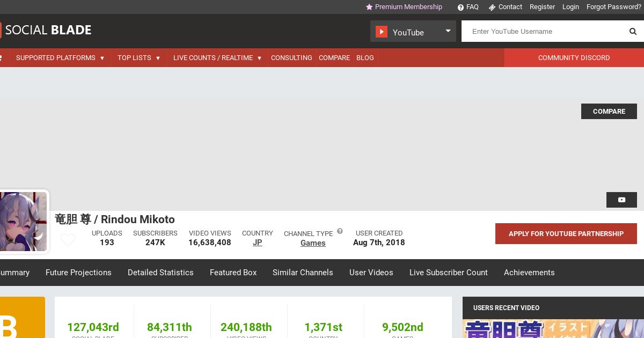This screenshot has width=644, height=338.
Task: Switch to the User Videos tab
Action: pos(371,273)
